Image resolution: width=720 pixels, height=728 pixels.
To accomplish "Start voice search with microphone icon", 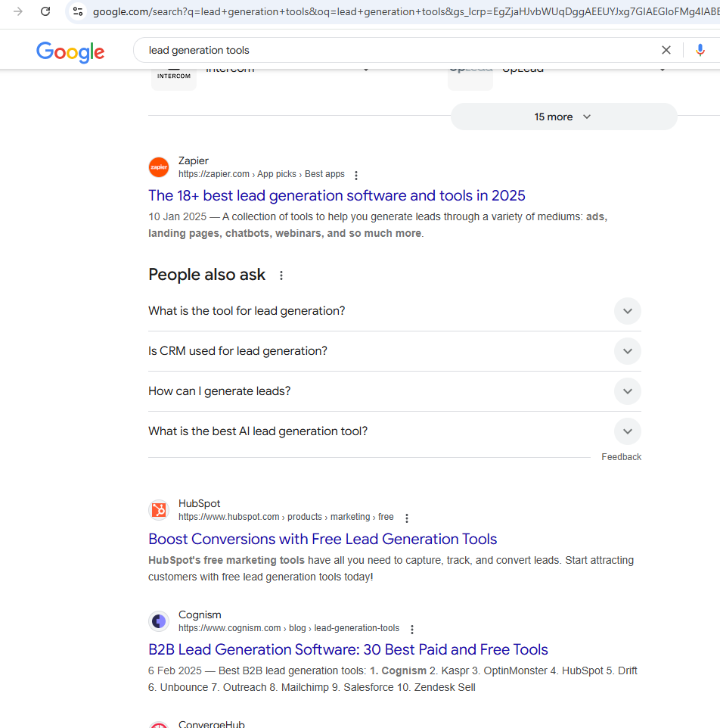I will coord(700,50).
